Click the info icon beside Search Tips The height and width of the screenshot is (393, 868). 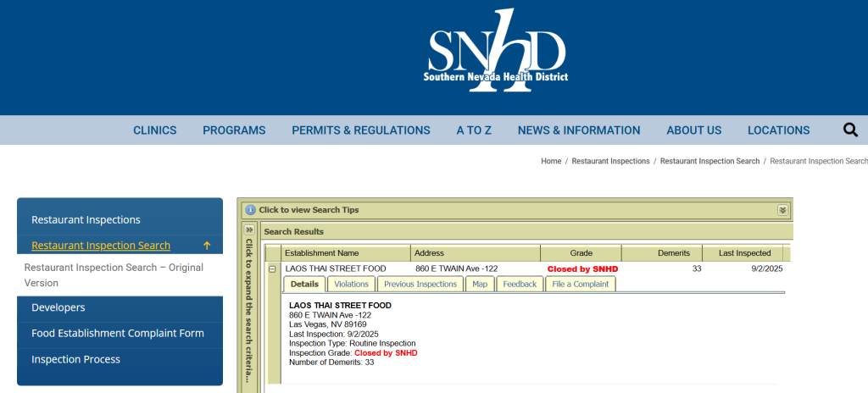(251, 210)
